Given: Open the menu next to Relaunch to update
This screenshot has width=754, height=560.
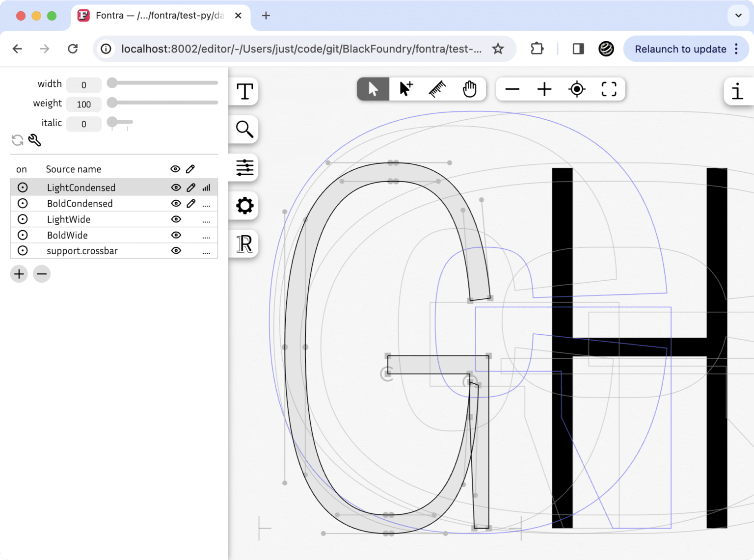Looking at the screenshot, I should [736, 49].
